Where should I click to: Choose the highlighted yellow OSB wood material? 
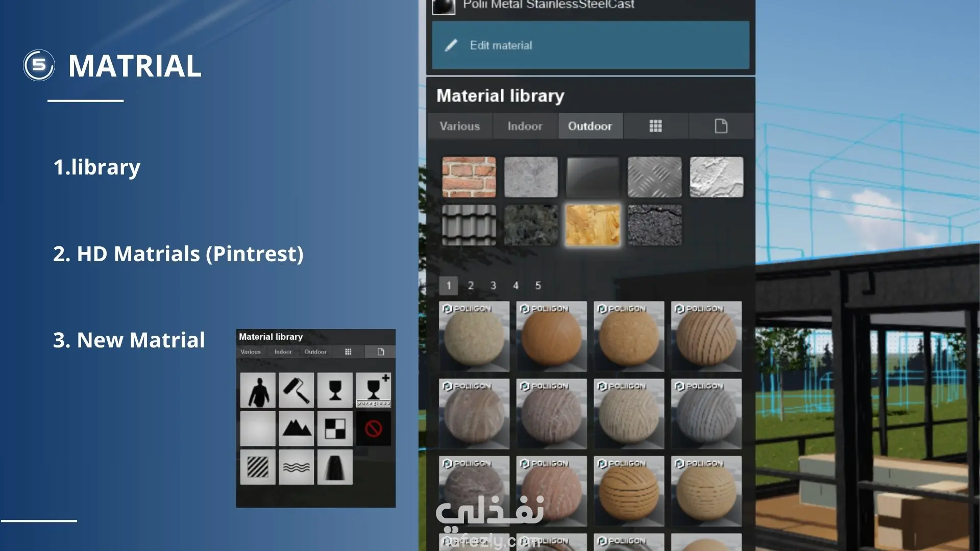tap(593, 225)
